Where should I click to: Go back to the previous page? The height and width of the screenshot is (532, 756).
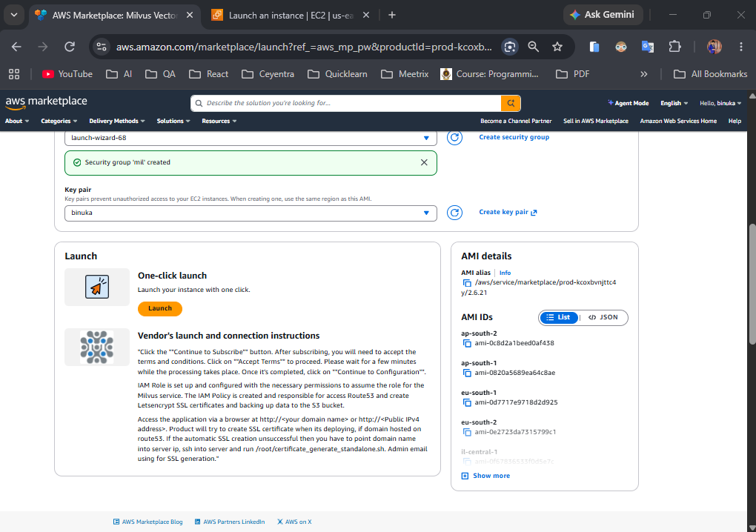[x=16, y=47]
